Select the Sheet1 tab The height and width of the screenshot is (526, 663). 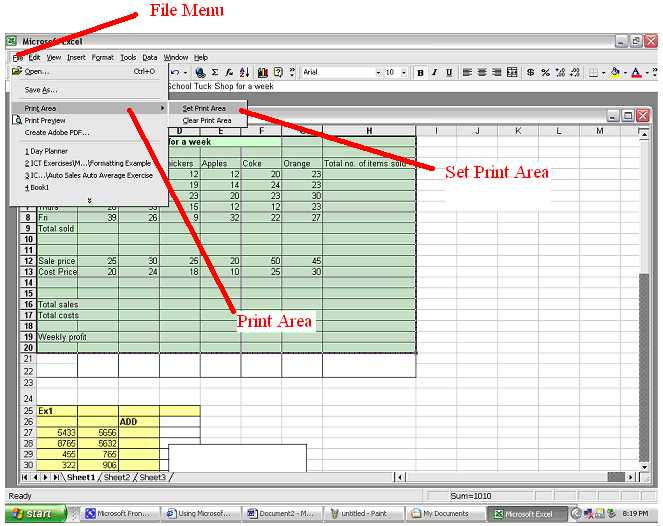81,477
